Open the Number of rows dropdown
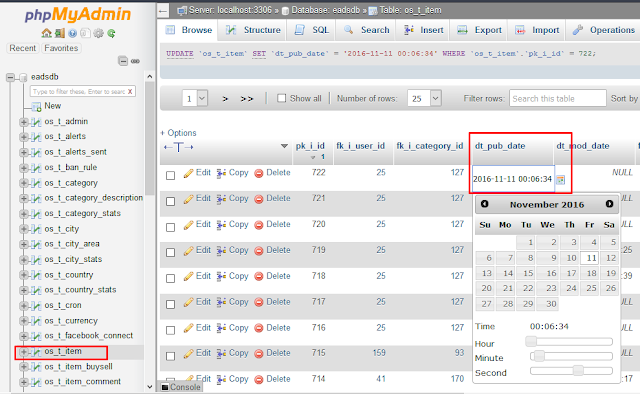640x394 pixels. point(424,98)
